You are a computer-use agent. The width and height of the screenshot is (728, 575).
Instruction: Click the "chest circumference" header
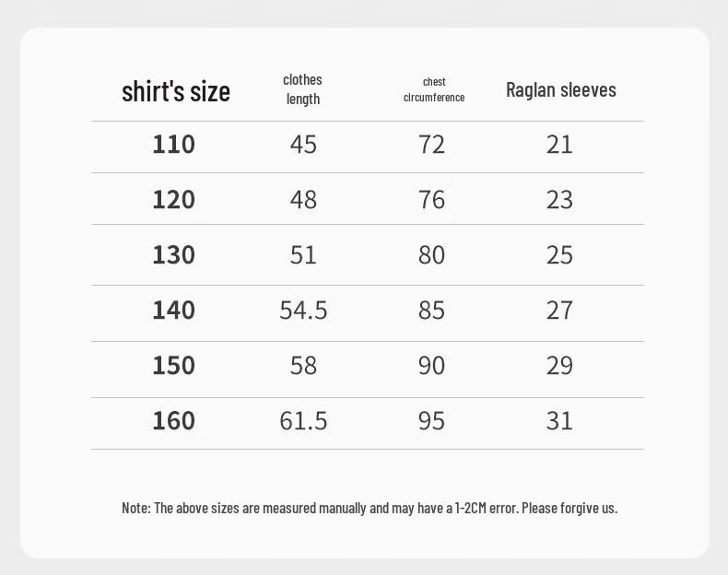pos(434,89)
